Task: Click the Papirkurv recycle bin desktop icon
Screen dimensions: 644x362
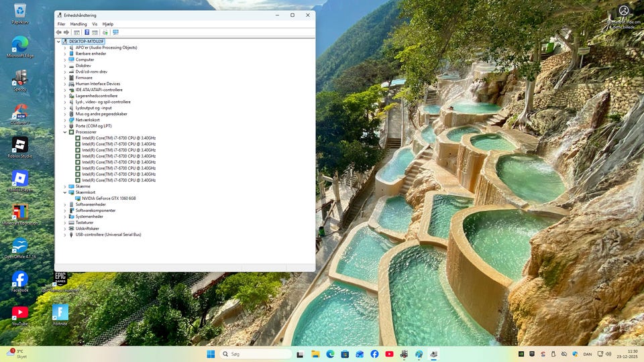Action: [19, 13]
